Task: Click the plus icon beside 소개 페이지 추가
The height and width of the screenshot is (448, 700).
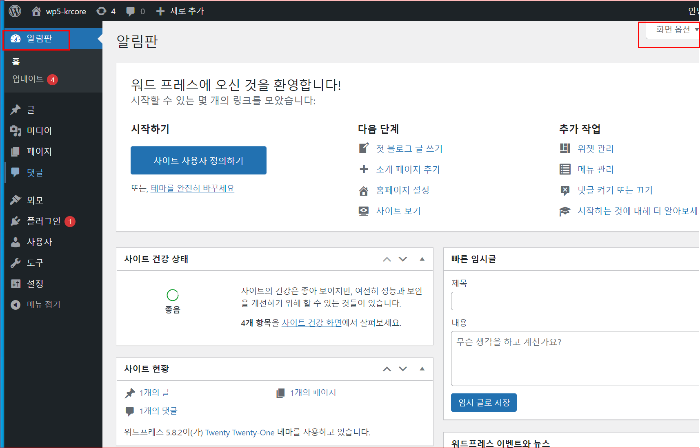Action: 364,169
